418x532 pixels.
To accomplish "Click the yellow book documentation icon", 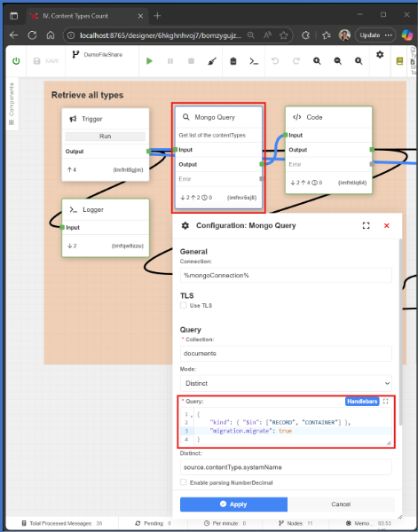I will tap(399, 61).
